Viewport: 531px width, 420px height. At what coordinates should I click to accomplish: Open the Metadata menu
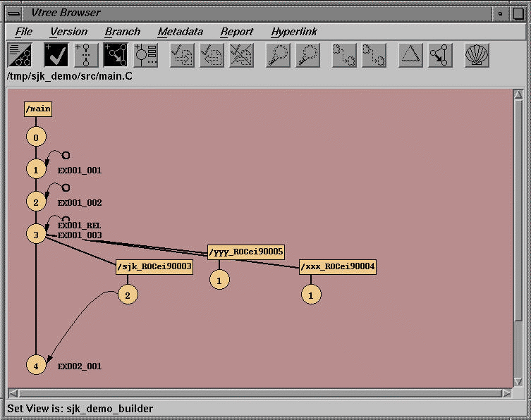click(180, 32)
